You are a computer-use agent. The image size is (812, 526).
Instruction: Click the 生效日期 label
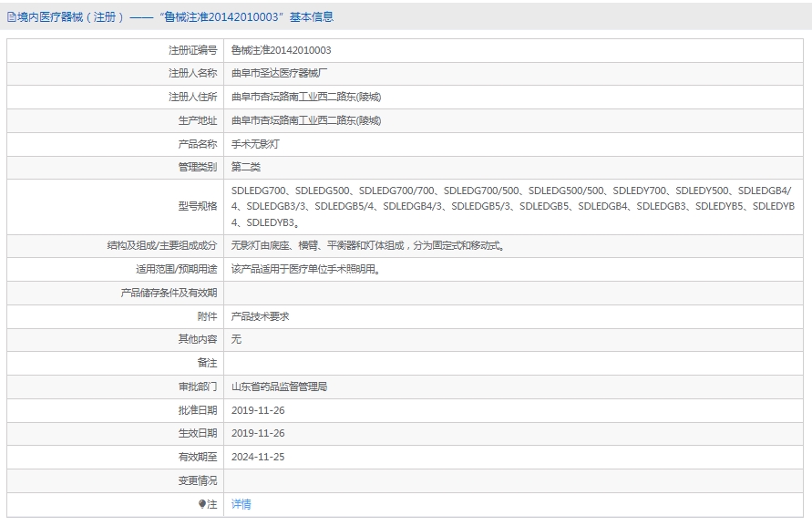coord(198,433)
